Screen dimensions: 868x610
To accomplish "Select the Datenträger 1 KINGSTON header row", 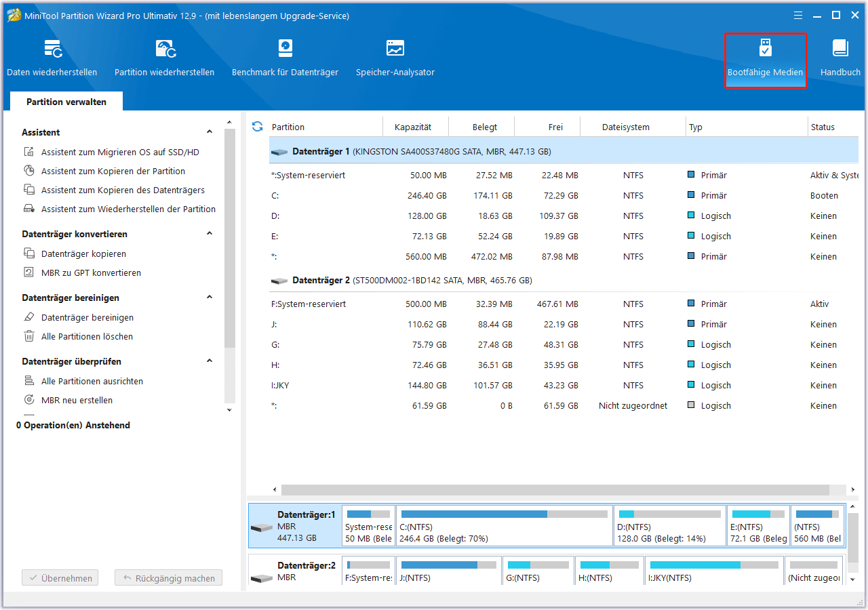I will [564, 152].
